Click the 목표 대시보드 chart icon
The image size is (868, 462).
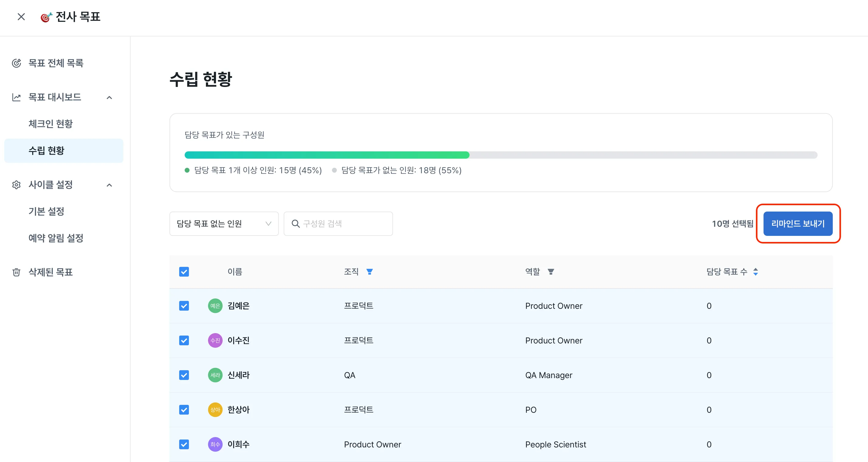coord(16,97)
